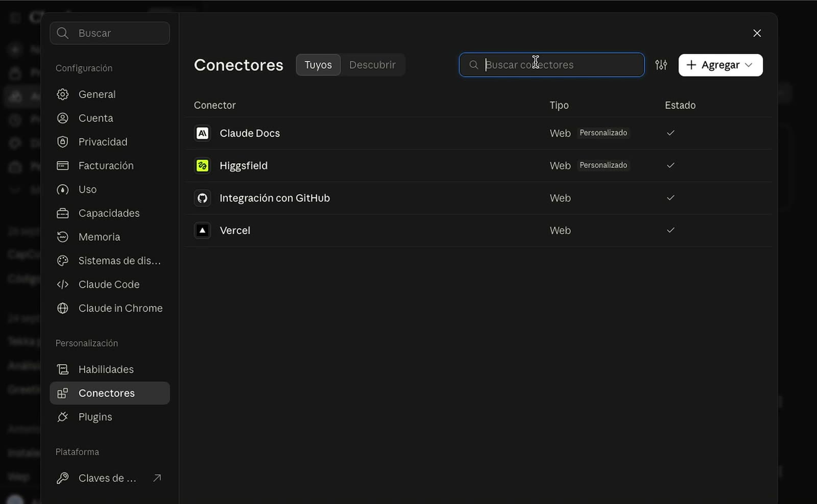Click the external link arrow beside Claves
Viewport: 817px width, 504px height.
coord(157,478)
